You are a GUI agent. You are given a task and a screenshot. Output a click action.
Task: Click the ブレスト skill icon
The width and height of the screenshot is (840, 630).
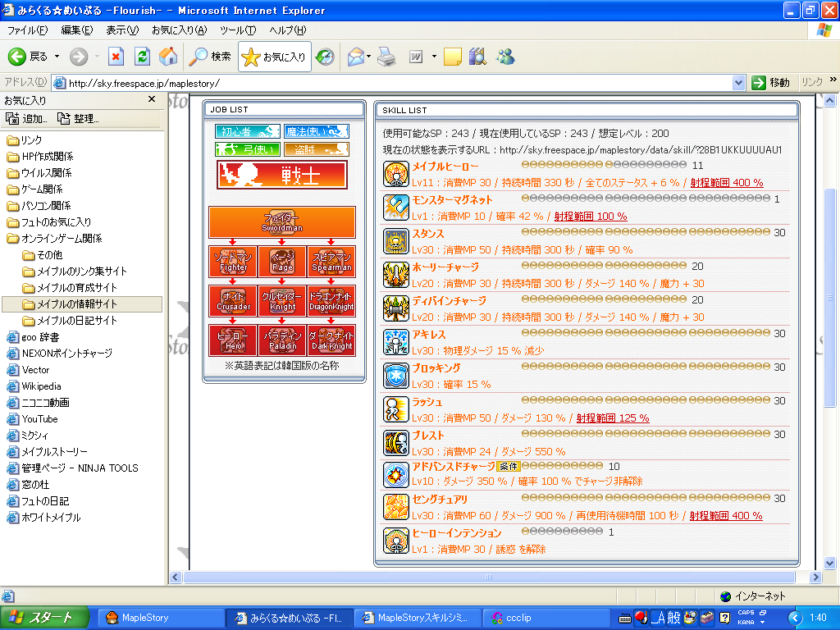click(396, 442)
